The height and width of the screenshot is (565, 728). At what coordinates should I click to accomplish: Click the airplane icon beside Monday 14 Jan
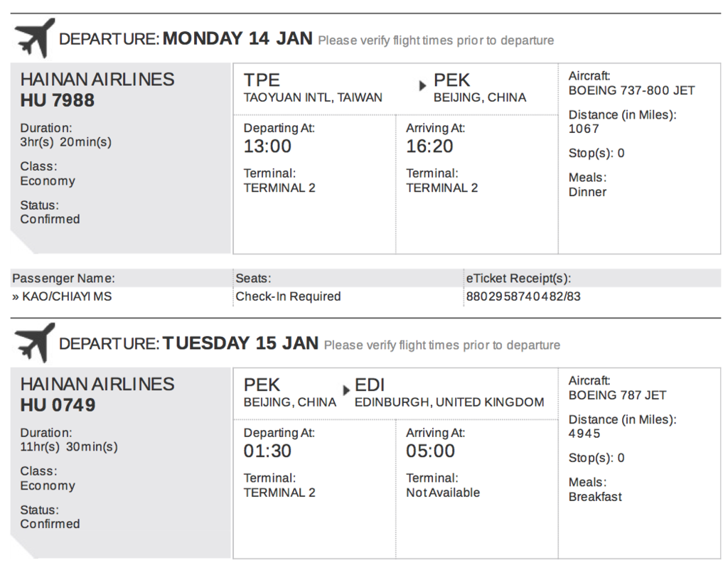pos(35,38)
